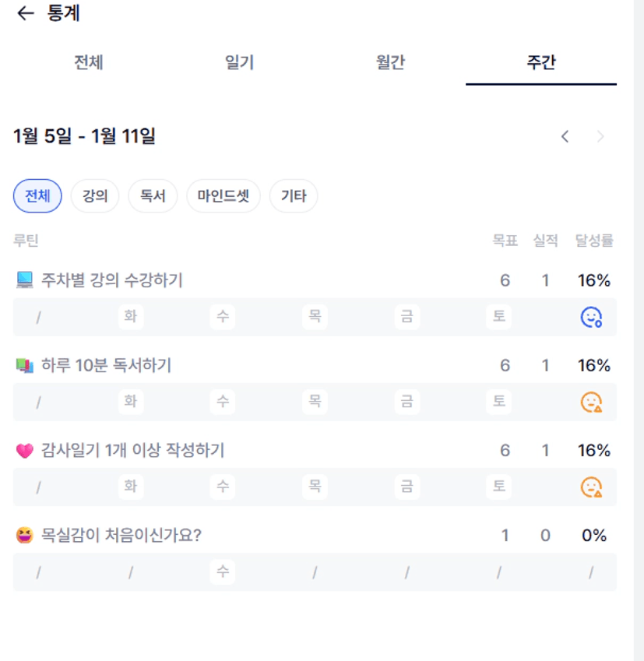The height and width of the screenshot is (661, 644).
Task: Click the laptop icon beside 주차별 강의 수강하기
Action: [x=25, y=280]
